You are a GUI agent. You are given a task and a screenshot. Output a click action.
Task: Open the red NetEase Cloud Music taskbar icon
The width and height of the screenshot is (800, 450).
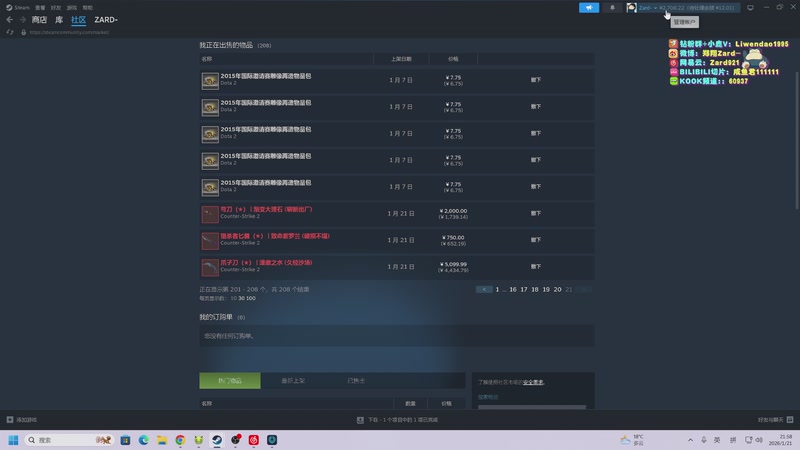pos(254,440)
